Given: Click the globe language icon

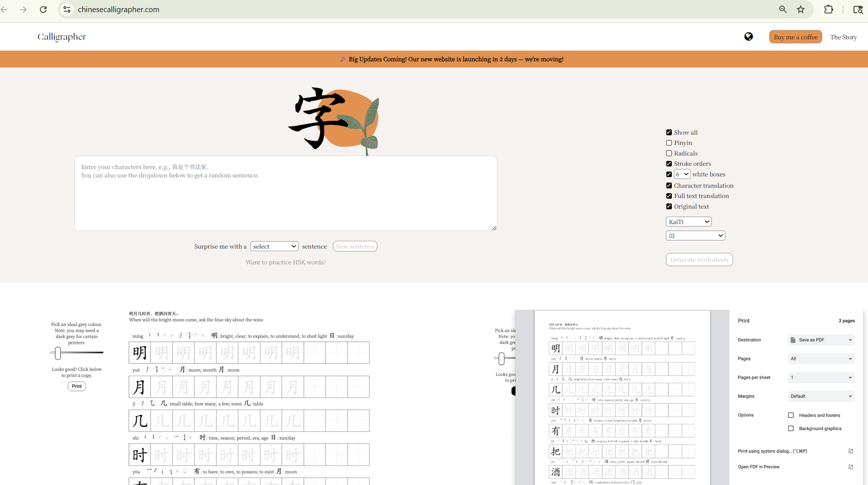Looking at the screenshot, I should coord(748,37).
